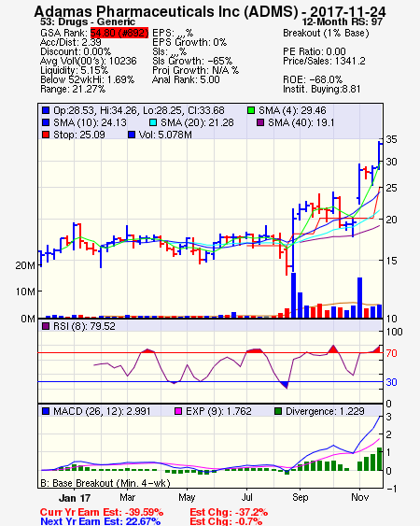Click the 'Price/Sales: 1341.2' text
420x526 pixels.
coord(324,61)
